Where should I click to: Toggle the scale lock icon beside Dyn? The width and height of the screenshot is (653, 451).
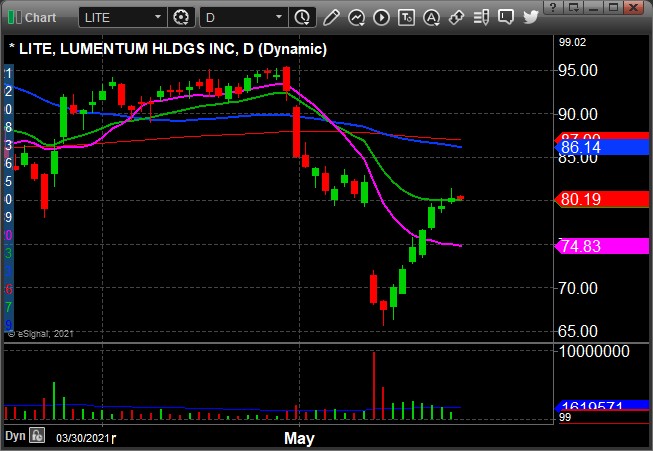point(37,435)
